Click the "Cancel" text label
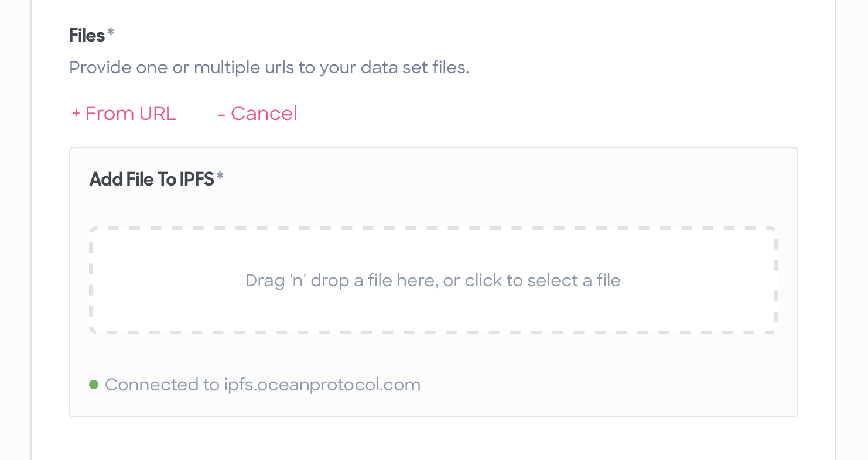Viewport: 868px width, 460px height. (x=264, y=113)
